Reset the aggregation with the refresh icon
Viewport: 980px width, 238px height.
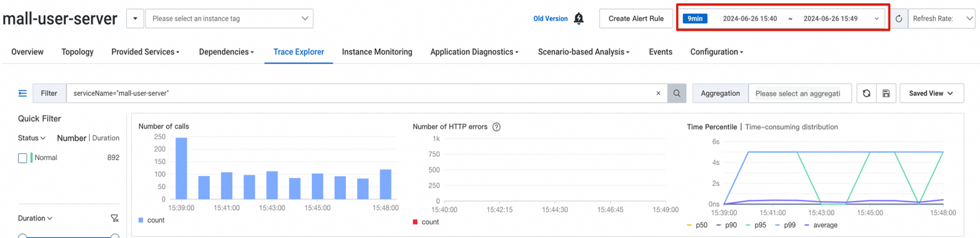tap(866, 93)
